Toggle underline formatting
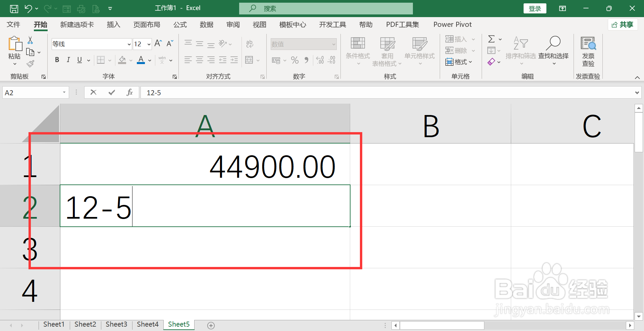The image size is (644, 331). tap(79, 60)
